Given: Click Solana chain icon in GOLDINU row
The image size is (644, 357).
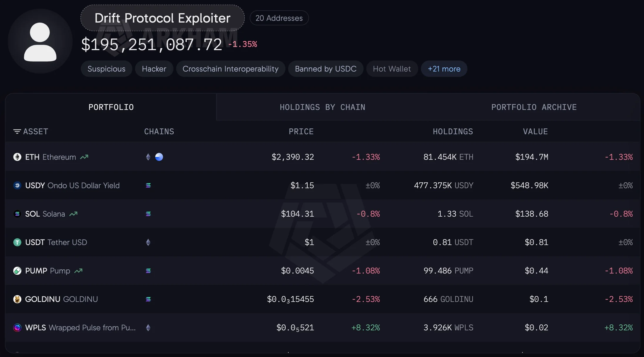Looking at the screenshot, I should click(148, 299).
